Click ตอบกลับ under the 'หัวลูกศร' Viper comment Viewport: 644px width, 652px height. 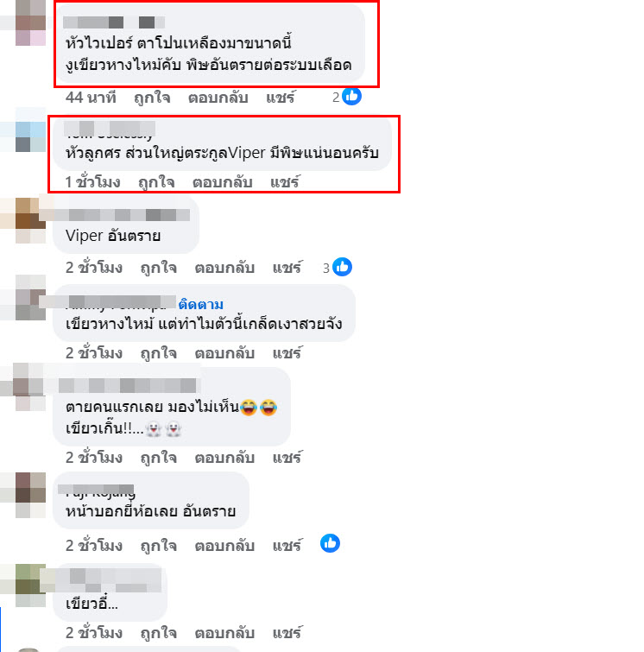(x=223, y=182)
